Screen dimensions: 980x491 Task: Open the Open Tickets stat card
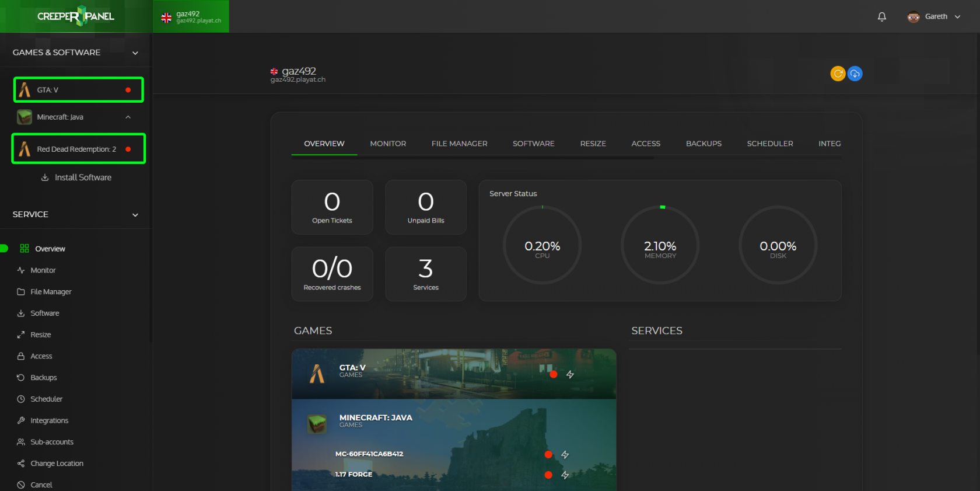[x=332, y=207]
